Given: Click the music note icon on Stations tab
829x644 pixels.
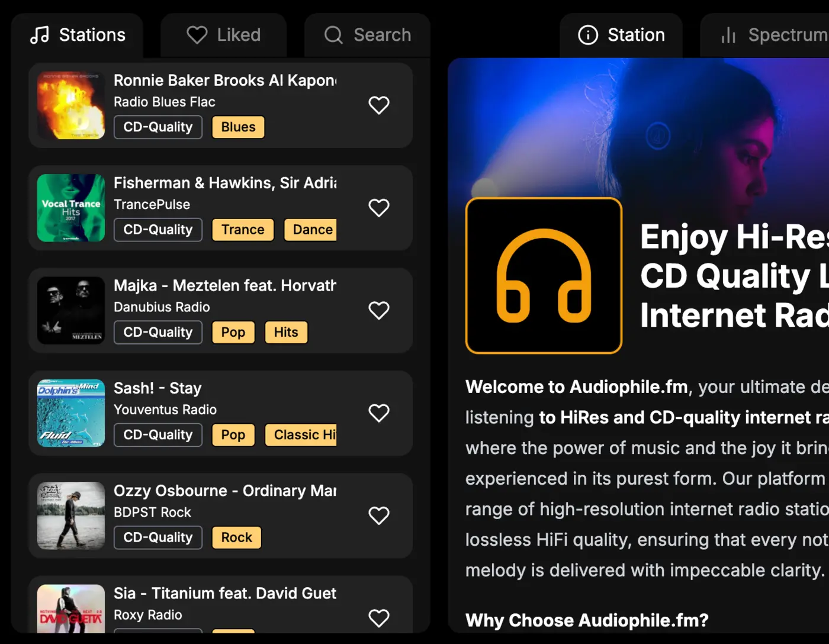Looking at the screenshot, I should 39,35.
